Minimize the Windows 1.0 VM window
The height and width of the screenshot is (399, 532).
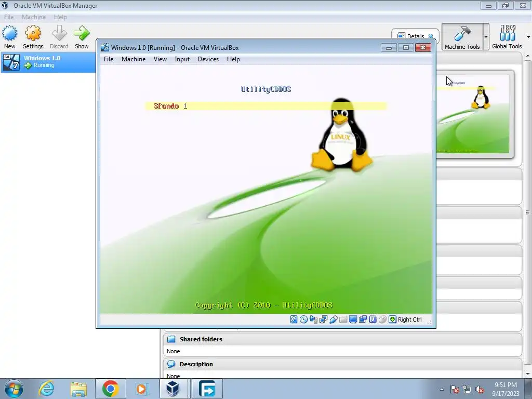point(389,47)
